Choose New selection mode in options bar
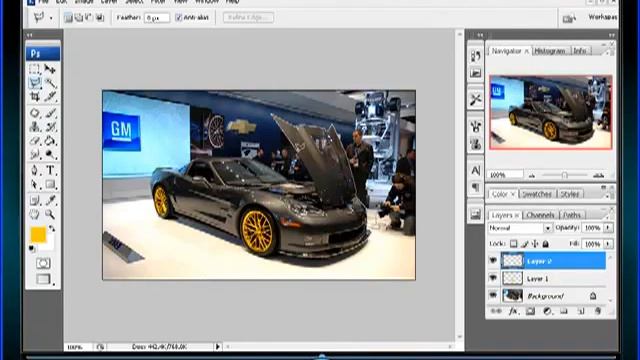Image resolution: width=640 pixels, height=360 pixels. (x=68, y=18)
